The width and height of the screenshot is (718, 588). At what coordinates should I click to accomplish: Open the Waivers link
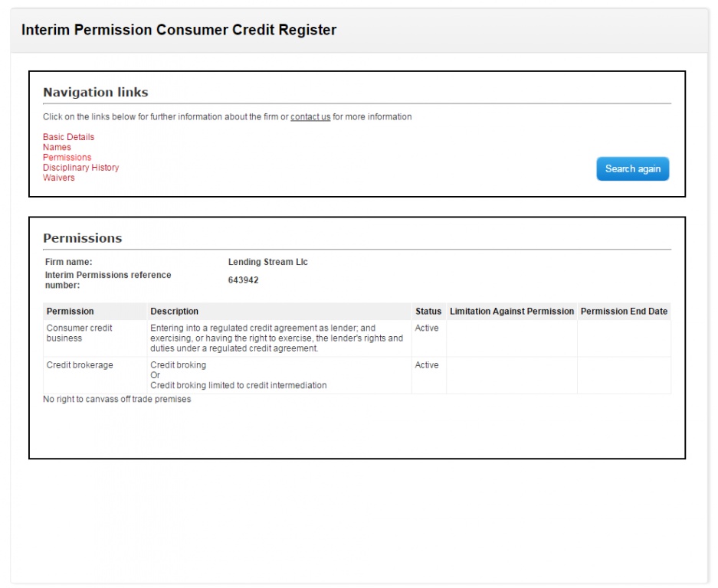pyautogui.click(x=58, y=178)
